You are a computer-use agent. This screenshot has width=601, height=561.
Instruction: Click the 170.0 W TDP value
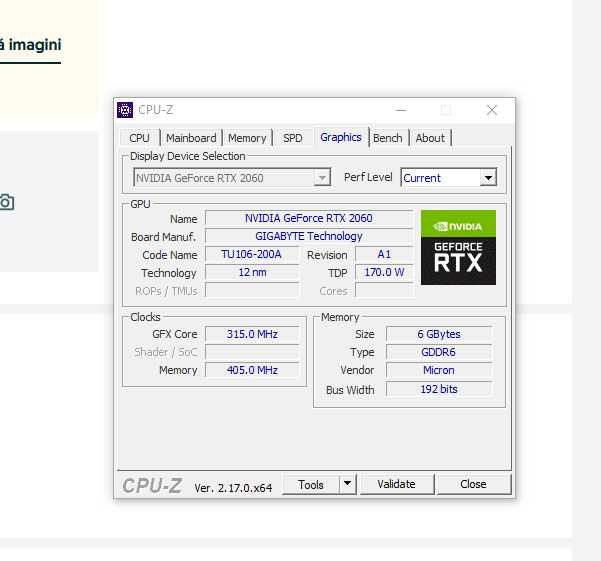pos(384,272)
